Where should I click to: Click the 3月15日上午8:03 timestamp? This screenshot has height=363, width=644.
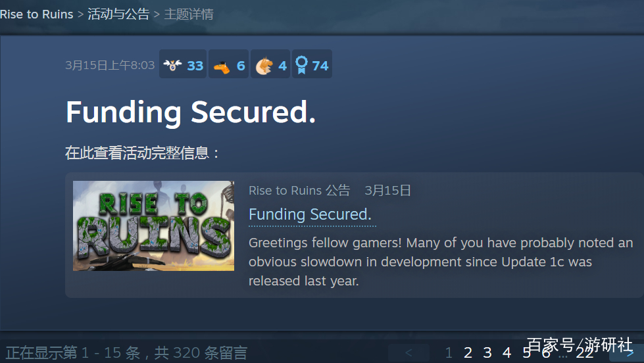110,65
